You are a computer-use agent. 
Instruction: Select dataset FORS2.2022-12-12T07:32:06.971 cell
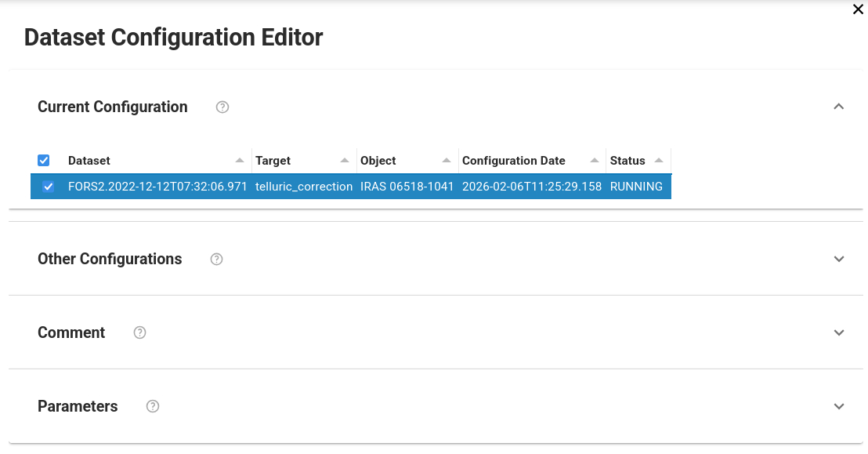[x=157, y=187]
